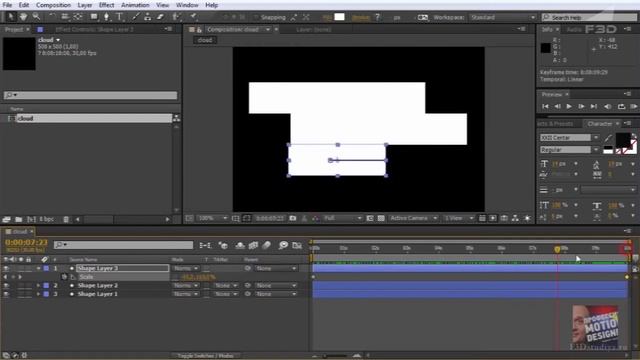Switch to the Audio panel tab
640x360 pixels.
point(573,29)
